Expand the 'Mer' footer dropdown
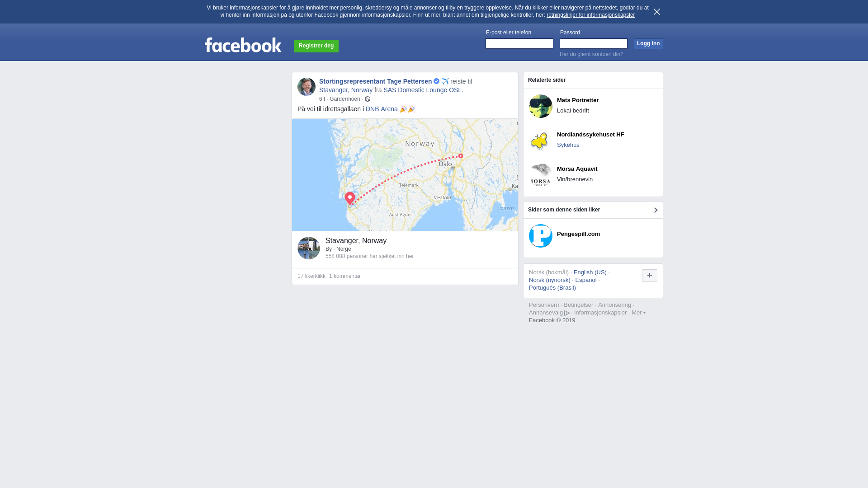The height and width of the screenshot is (488, 868). pos(638,313)
